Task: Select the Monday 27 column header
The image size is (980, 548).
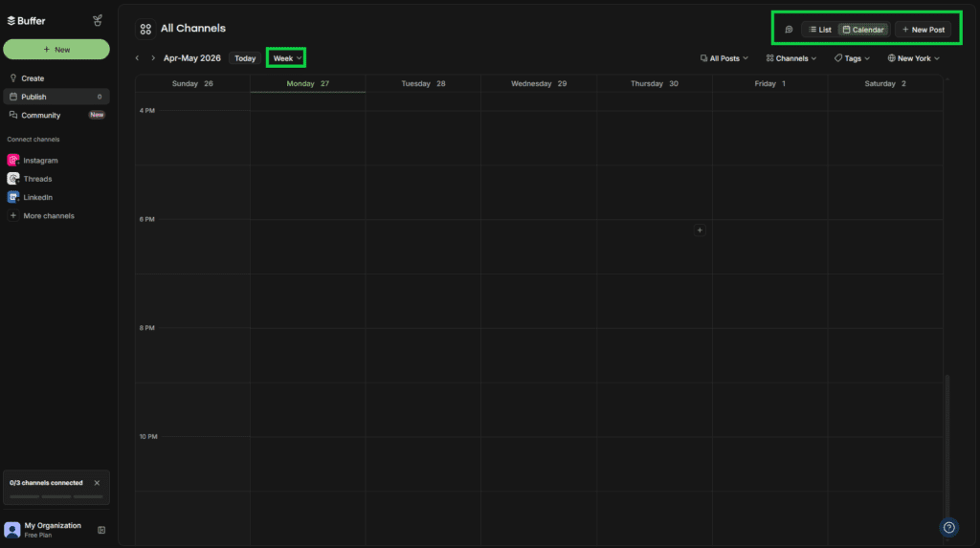Action: (x=307, y=84)
